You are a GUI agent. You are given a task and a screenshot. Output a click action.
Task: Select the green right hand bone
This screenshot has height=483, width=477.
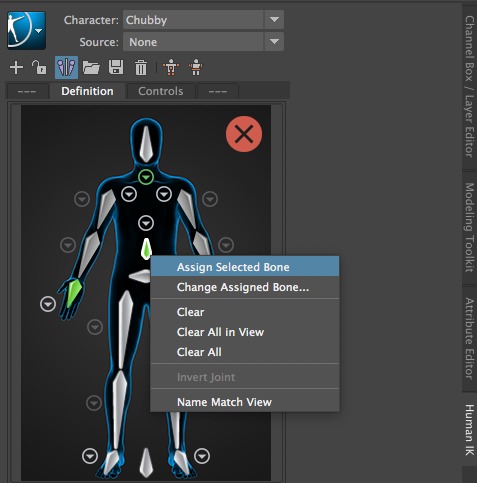(x=74, y=293)
